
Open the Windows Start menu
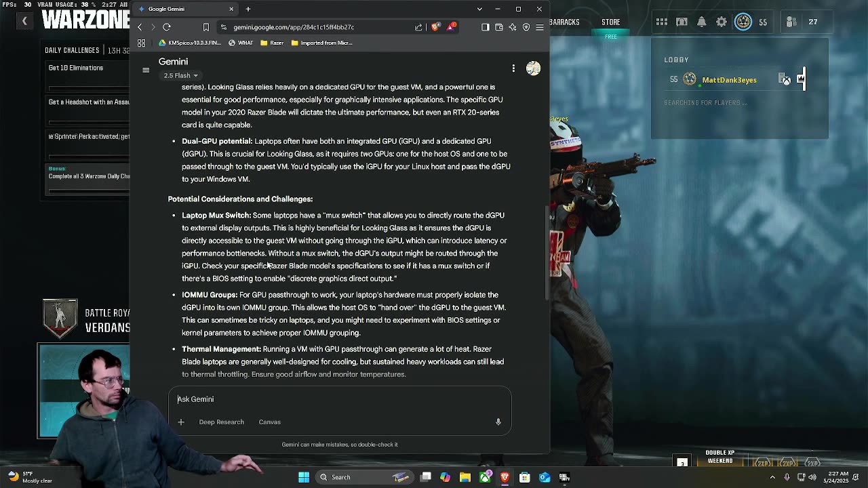304,477
